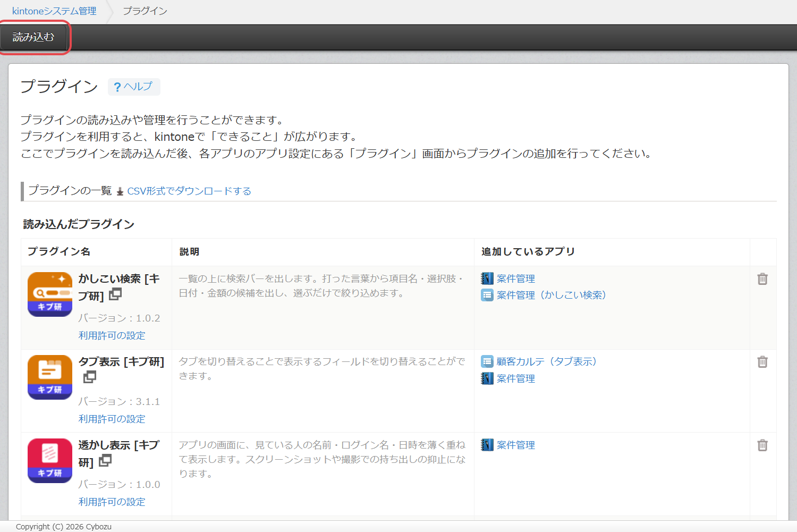Click 顧客カルテ（タブ表示） app icon
The height and width of the screenshot is (532, 797).
click(487, 361)
